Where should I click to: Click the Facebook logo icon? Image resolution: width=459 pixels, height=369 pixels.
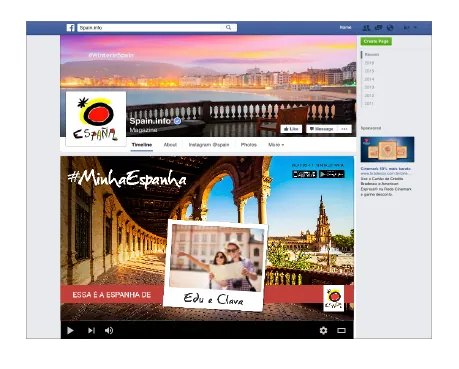71,28
